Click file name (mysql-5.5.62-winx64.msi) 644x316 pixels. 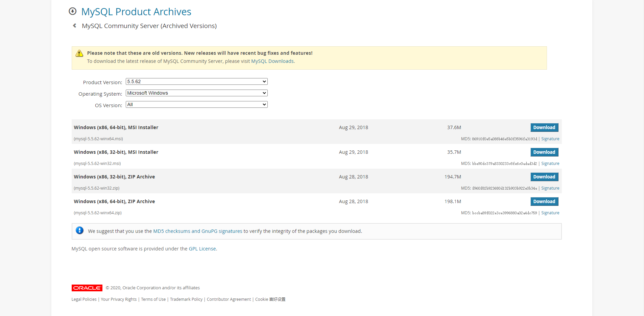click(98, 139)
